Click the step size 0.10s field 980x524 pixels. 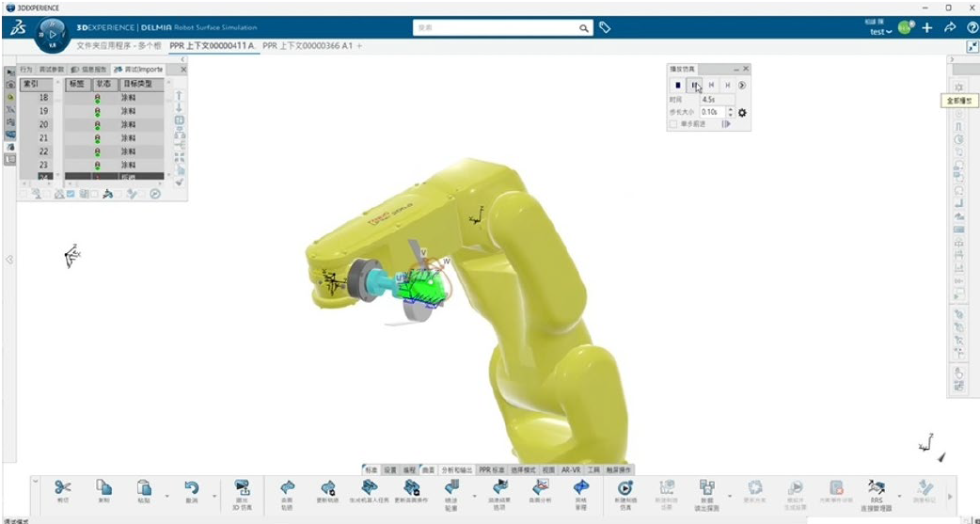pos(713,113)
